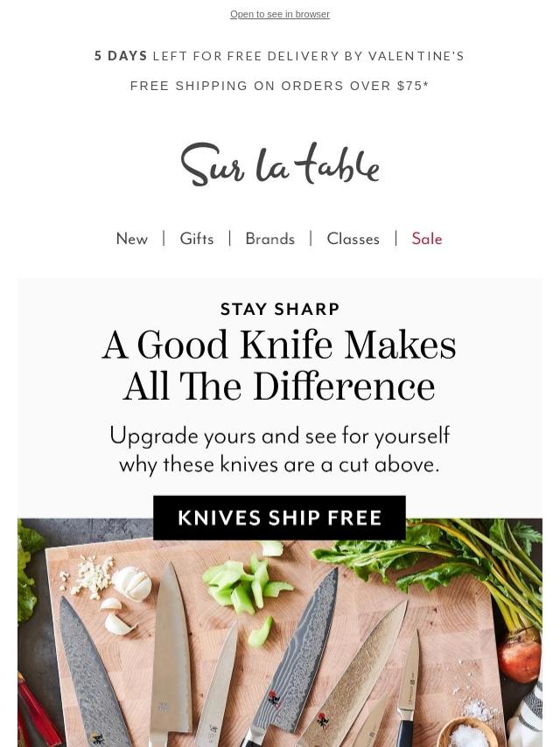The width and height of the screenshot is (560, 747).
Task: Select the STAY SHARP heading text
Action: 280,309
